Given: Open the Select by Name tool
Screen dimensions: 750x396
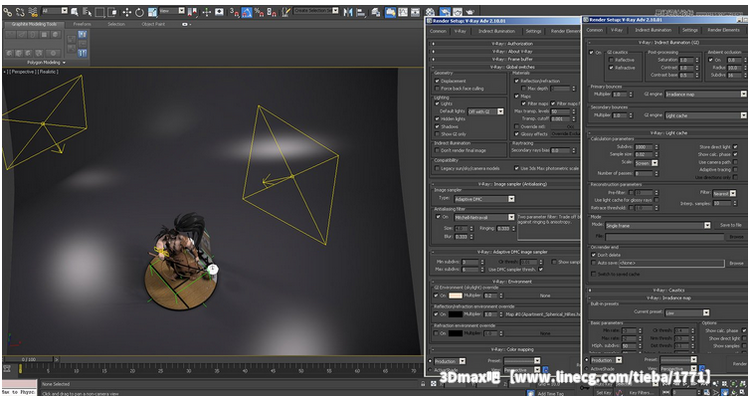Looking at the screenshot, I should [87, 12].
